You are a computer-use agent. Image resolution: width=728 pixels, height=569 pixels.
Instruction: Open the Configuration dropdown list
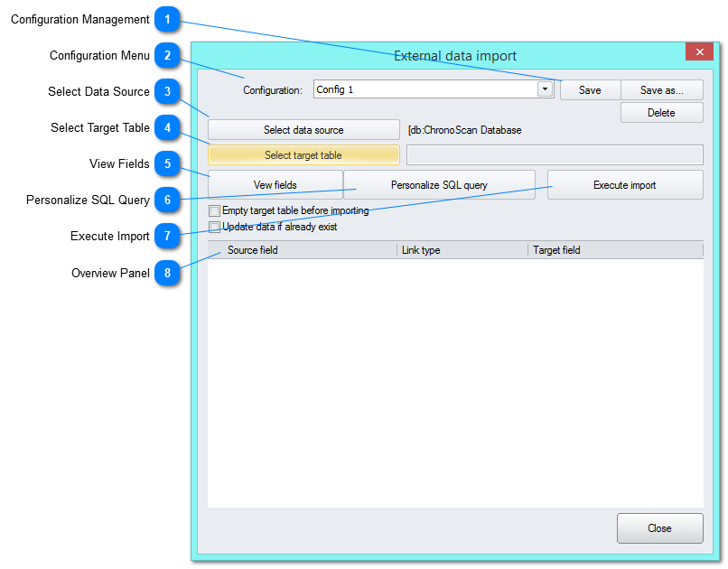pos(546,89)
